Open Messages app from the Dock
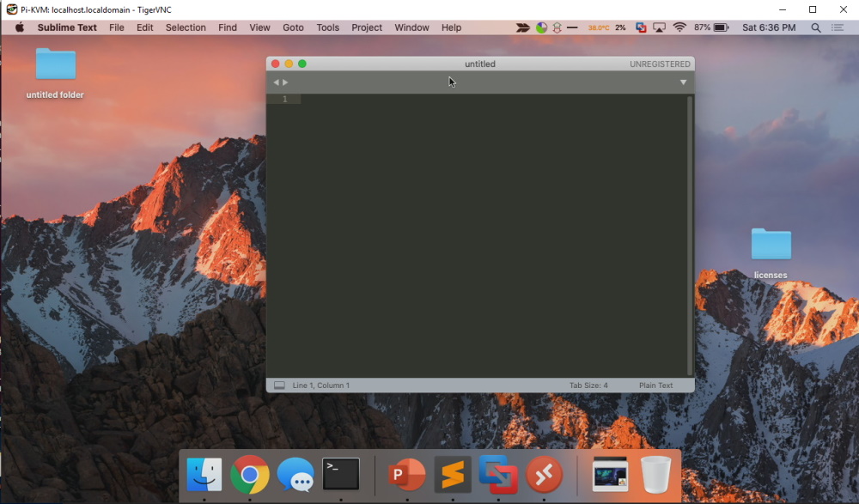The image size is (859, 504). 295,475
